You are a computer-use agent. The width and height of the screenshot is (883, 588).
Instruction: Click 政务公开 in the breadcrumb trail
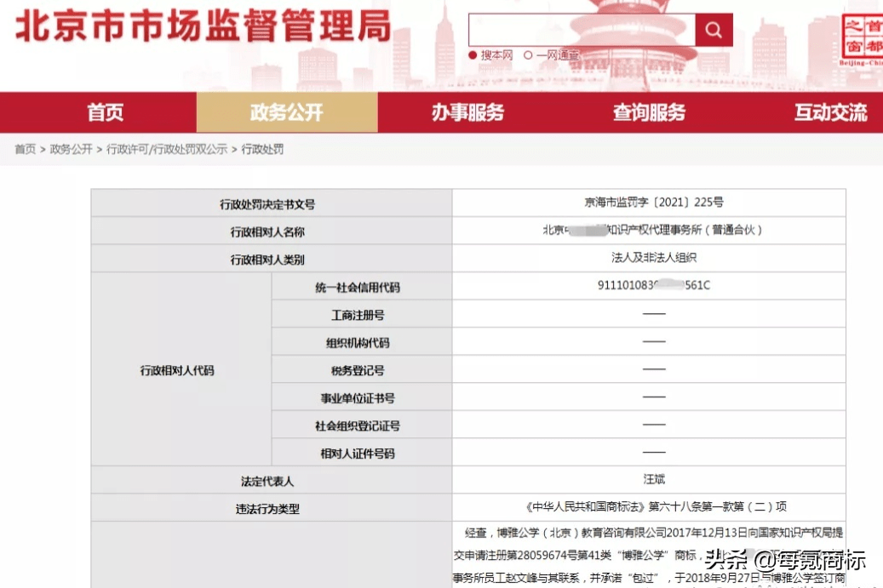[71, 149]
